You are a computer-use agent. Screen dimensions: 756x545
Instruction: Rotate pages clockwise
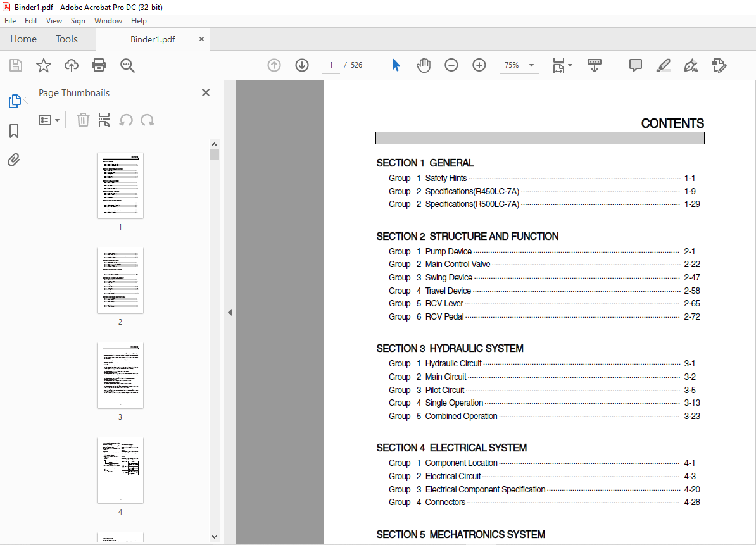point(148,120)
